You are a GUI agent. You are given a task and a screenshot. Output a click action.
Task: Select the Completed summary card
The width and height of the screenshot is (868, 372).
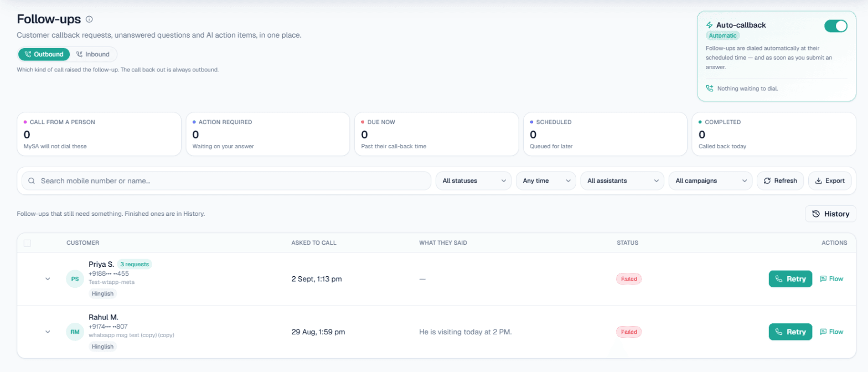click(x=774, y=135)
